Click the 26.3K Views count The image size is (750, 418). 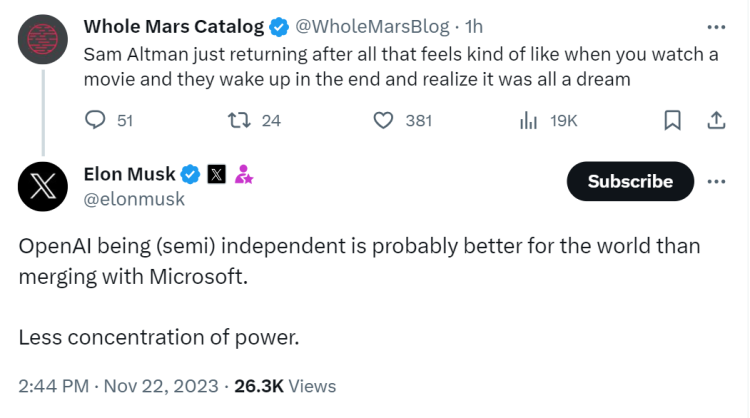(x=284, y=386)
